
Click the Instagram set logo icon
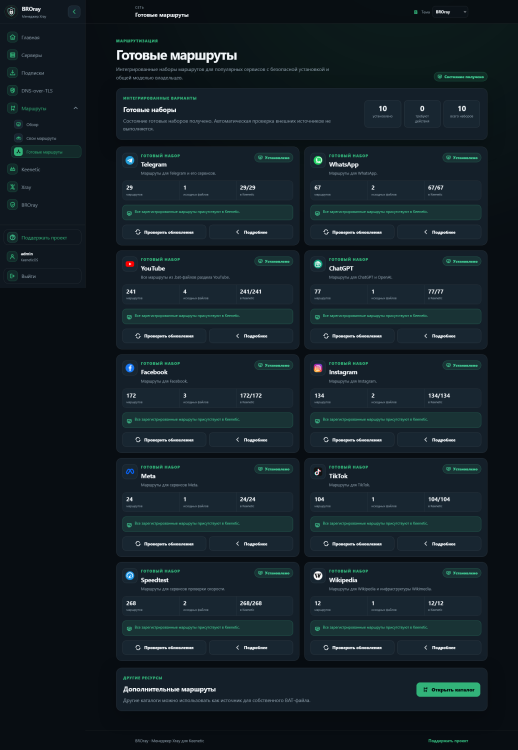(318, 368)
